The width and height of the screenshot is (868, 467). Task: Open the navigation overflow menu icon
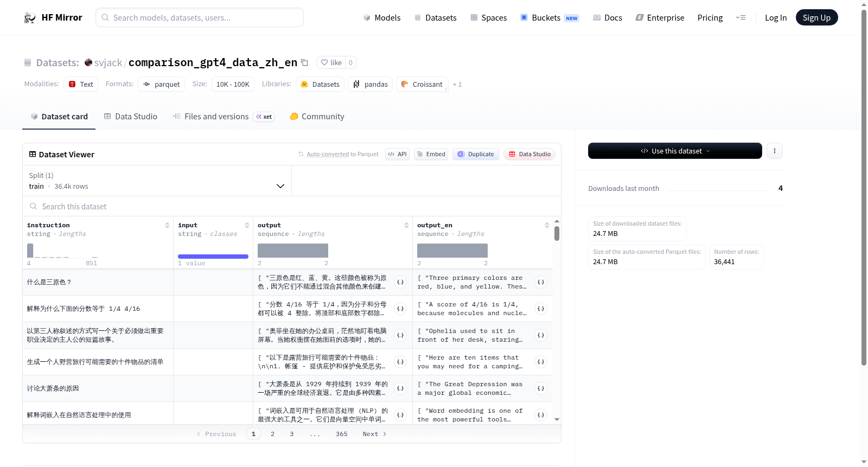click(x=741, y=17)
